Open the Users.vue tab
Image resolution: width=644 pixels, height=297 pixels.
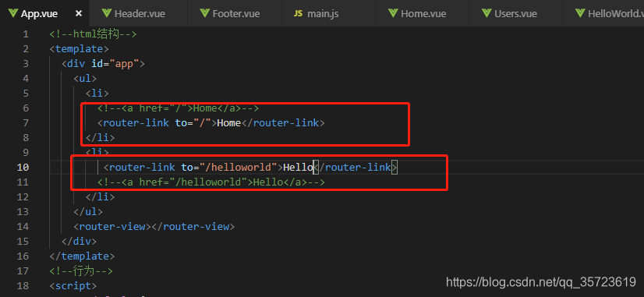point(516,13)
